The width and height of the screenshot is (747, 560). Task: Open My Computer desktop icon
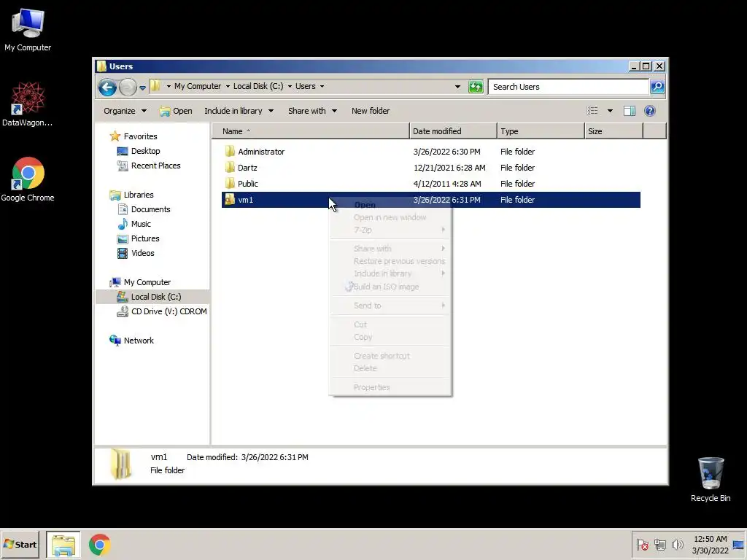(28, 31)
